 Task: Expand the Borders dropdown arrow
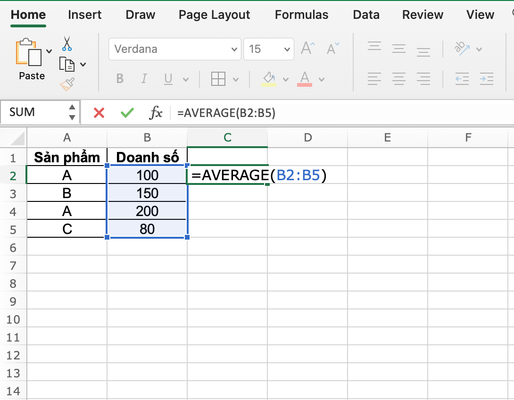[x=236, y=79]
